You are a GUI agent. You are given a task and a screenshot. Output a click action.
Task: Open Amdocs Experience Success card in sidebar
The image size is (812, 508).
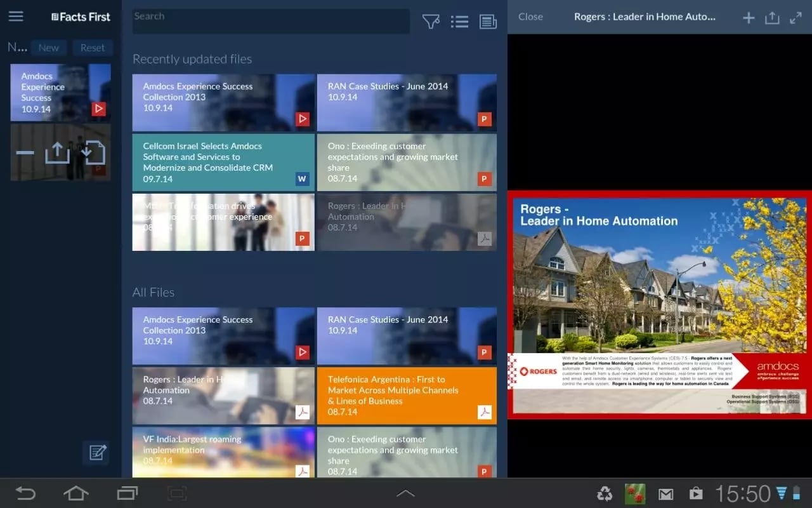click(60, 92)
